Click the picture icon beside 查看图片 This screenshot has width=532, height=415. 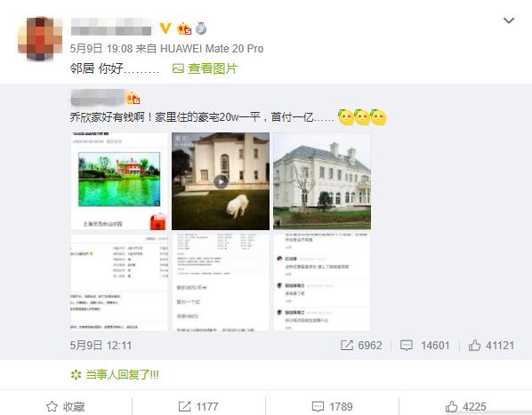pos(178,68)
